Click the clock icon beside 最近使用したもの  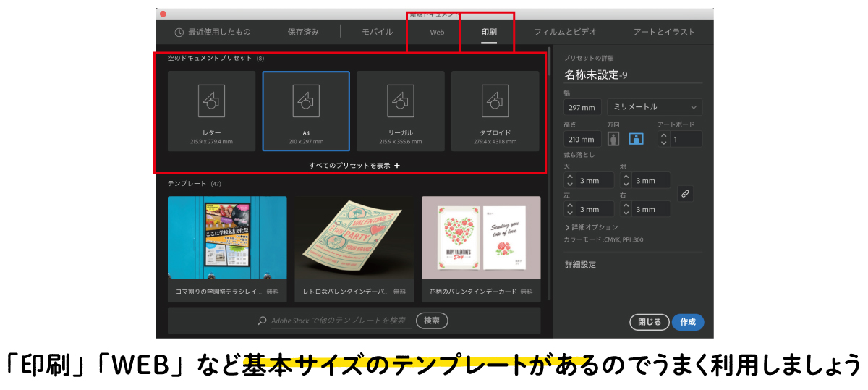[x=179, y=32]
